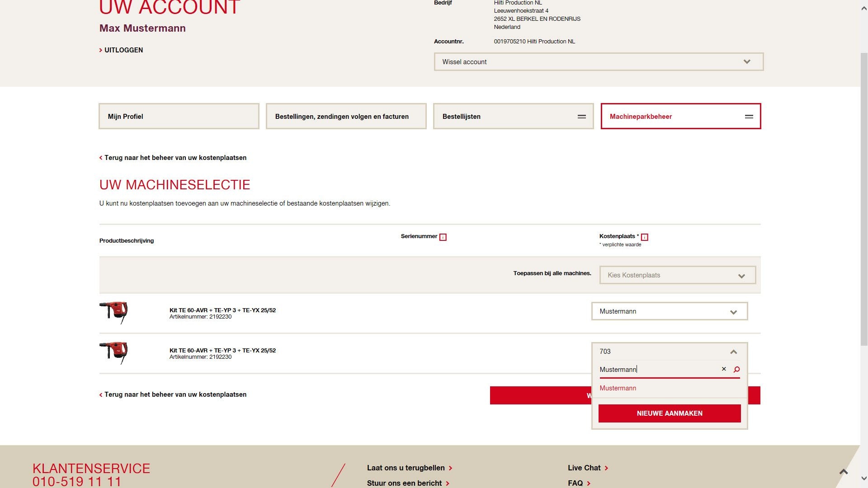
Task: Click the page vertical scrollbar thumb
Action: (x=864, y=199)
